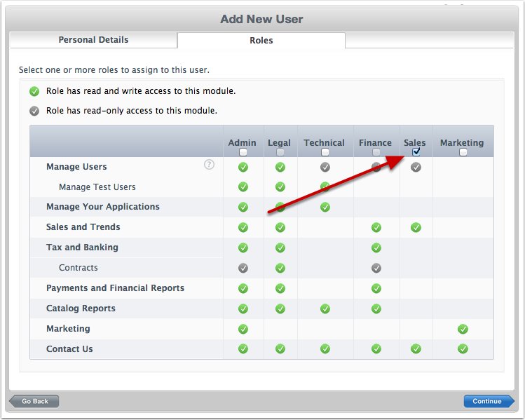The image size is (525, 420).
Task: Click Technical checkmark in Catalog Reports row
Action: click(x=325, y=309)
